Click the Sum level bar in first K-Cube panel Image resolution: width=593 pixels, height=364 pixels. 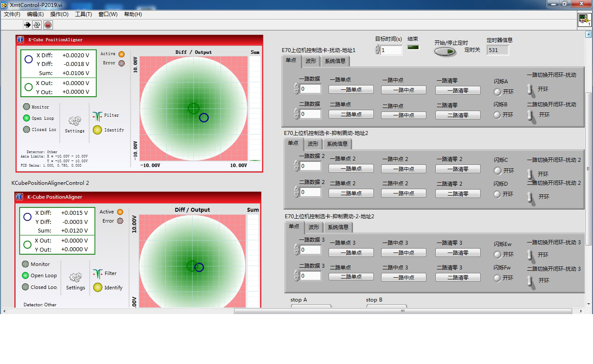255,108
